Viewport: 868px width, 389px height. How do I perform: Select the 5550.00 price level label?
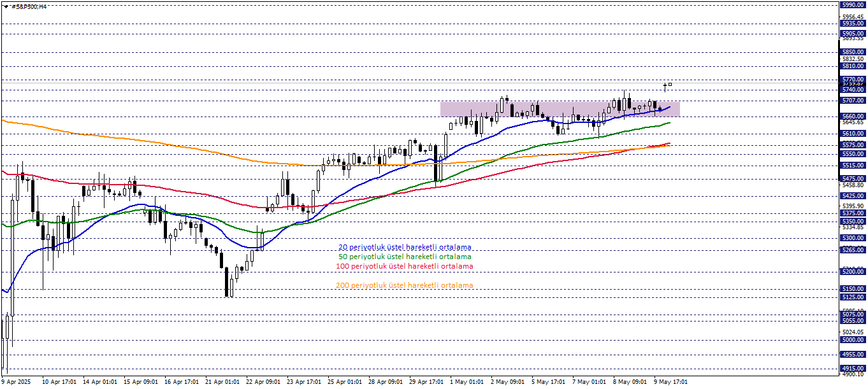point(853,153)
